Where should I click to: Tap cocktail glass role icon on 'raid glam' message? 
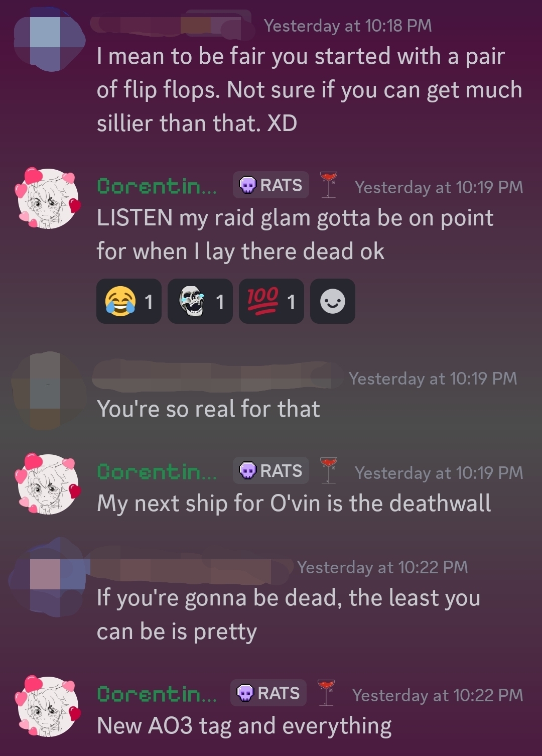329,184
